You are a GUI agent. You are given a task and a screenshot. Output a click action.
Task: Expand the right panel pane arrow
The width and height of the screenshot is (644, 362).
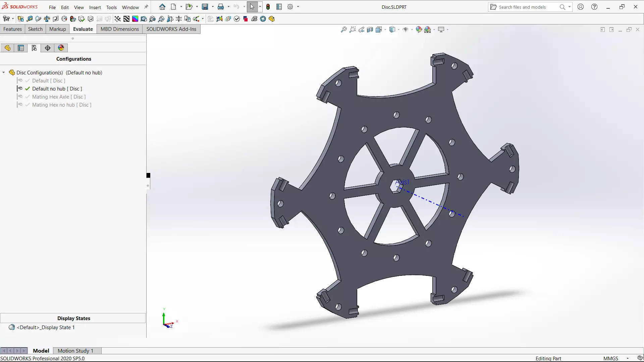click(611, 29)
